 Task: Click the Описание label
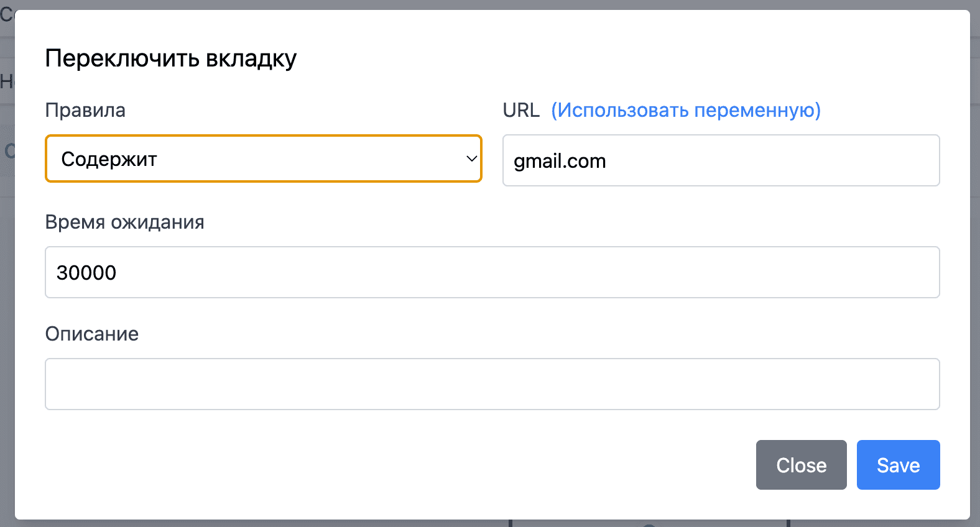click(x=91, y=334)
